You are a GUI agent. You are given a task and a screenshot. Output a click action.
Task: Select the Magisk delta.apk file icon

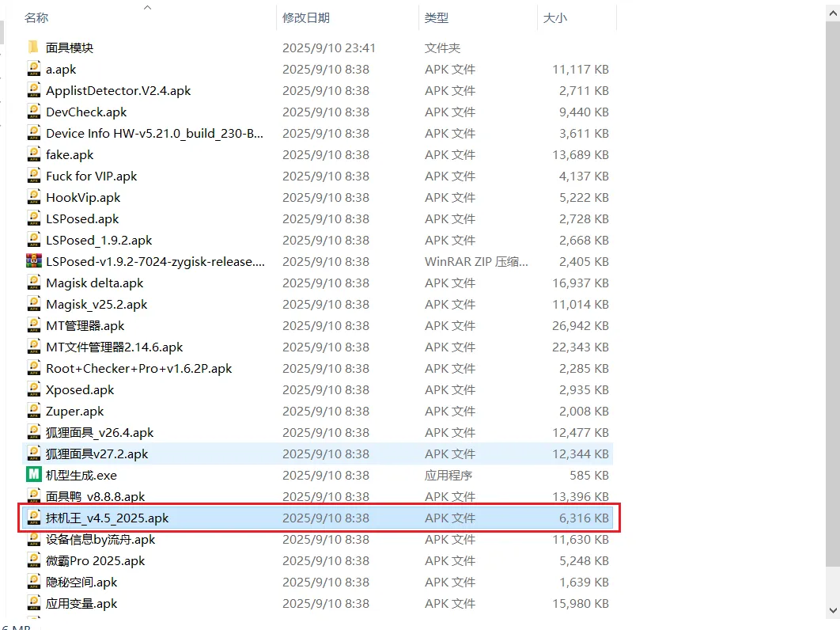tap(33, 283)
